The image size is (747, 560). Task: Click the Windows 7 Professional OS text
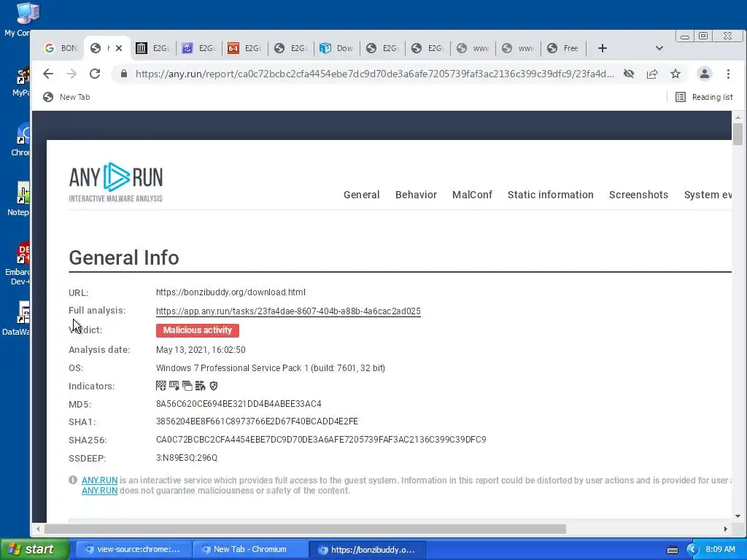tap(271, 368)
